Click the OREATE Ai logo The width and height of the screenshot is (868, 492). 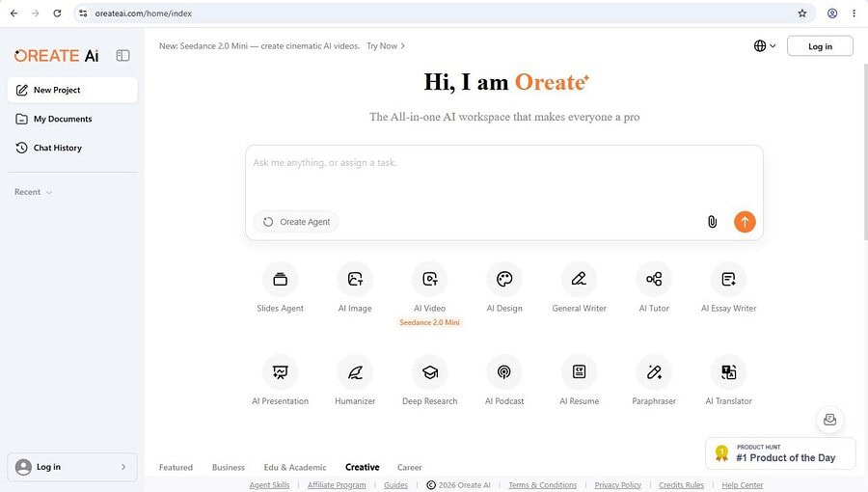[x=57, y=55]
